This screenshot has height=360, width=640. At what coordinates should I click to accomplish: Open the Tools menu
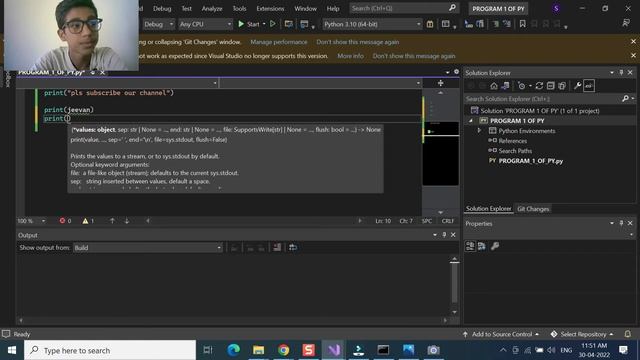coord(239,9)
